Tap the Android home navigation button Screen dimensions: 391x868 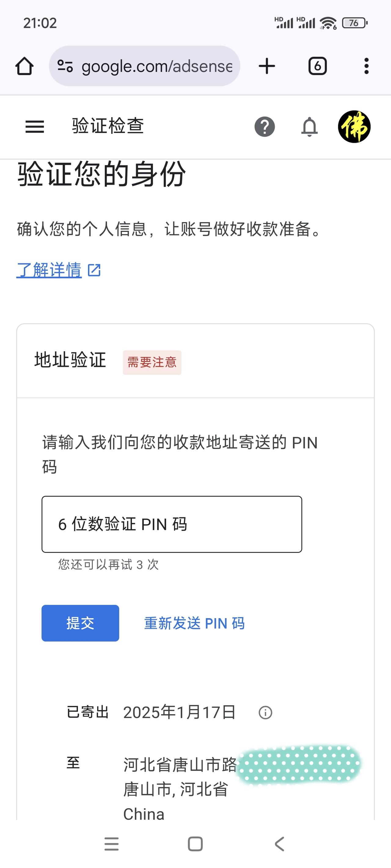(195, 844)
